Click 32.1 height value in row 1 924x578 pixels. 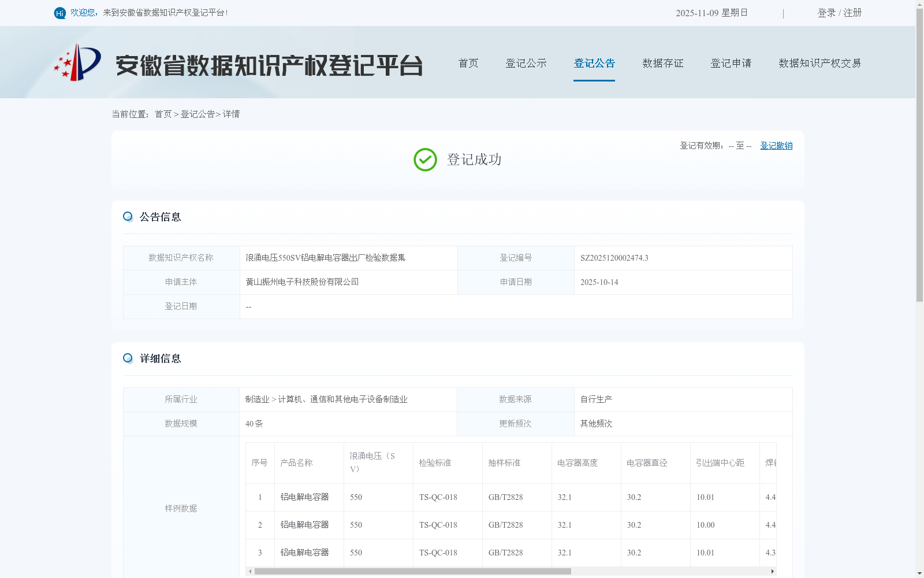pyautogui.click(x=565, y=497)
